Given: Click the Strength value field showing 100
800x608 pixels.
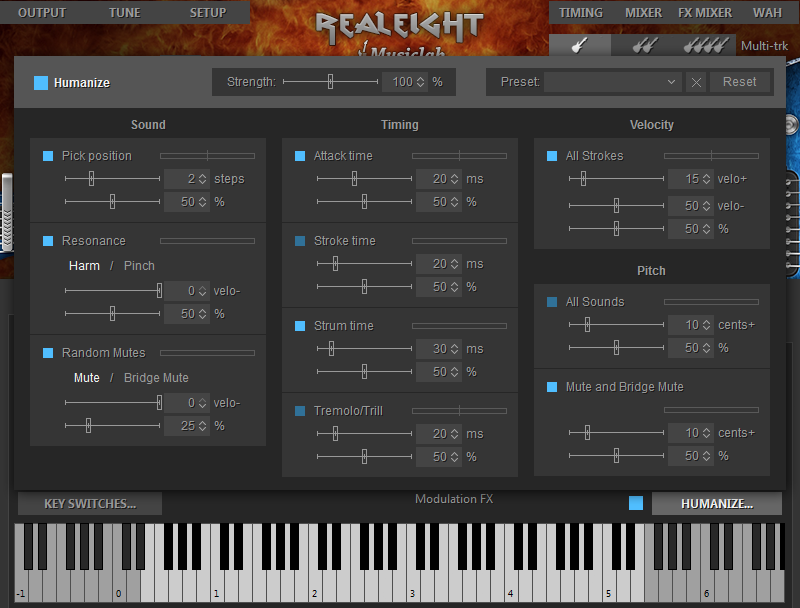Looking at the screenshot, I should pos(405,82).
